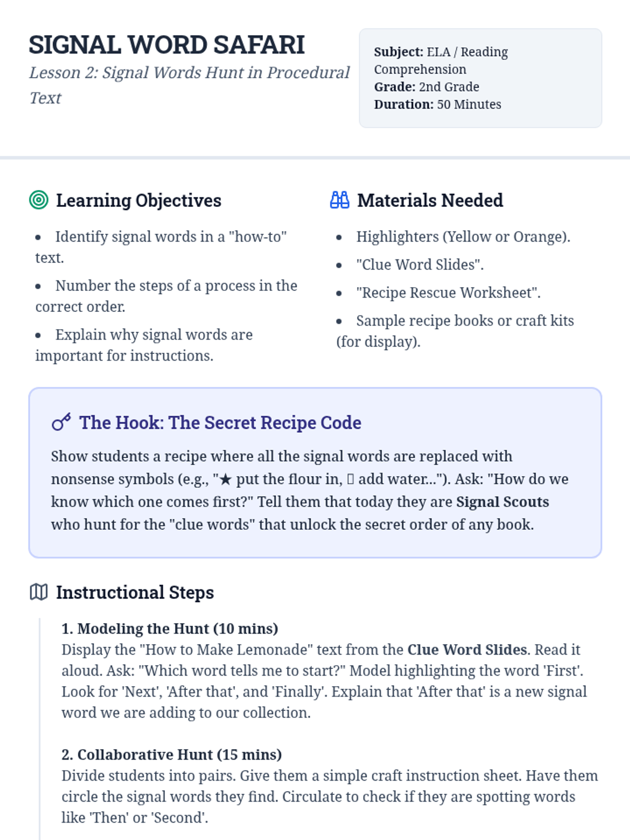Click the Learning Objectives heading
630x840 pixels.
coord(139,201)
